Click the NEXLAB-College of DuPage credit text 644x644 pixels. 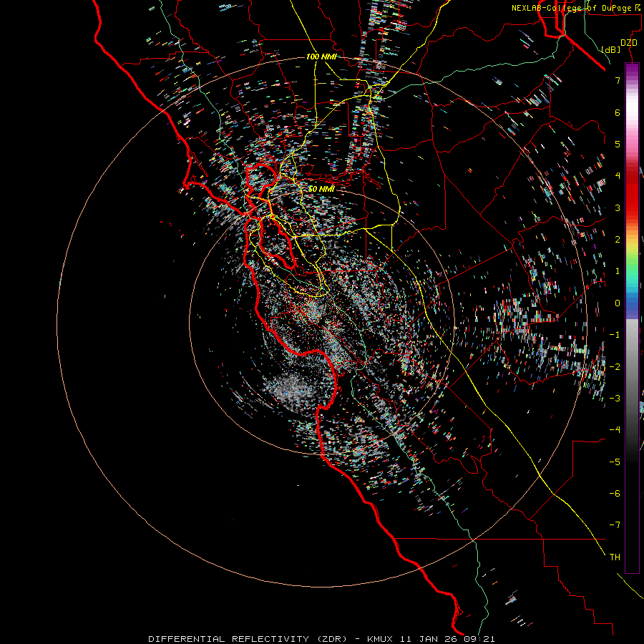(x=577, y=8)
